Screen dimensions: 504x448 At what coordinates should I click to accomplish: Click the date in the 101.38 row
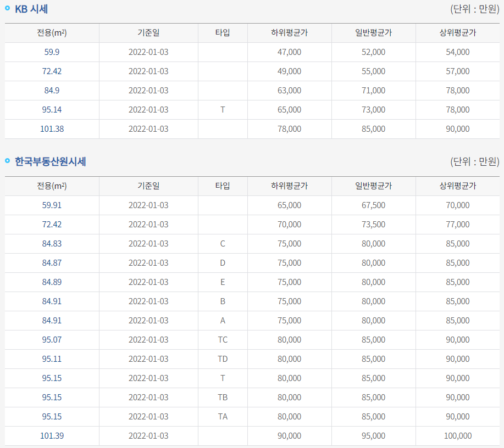click(148, 129)
